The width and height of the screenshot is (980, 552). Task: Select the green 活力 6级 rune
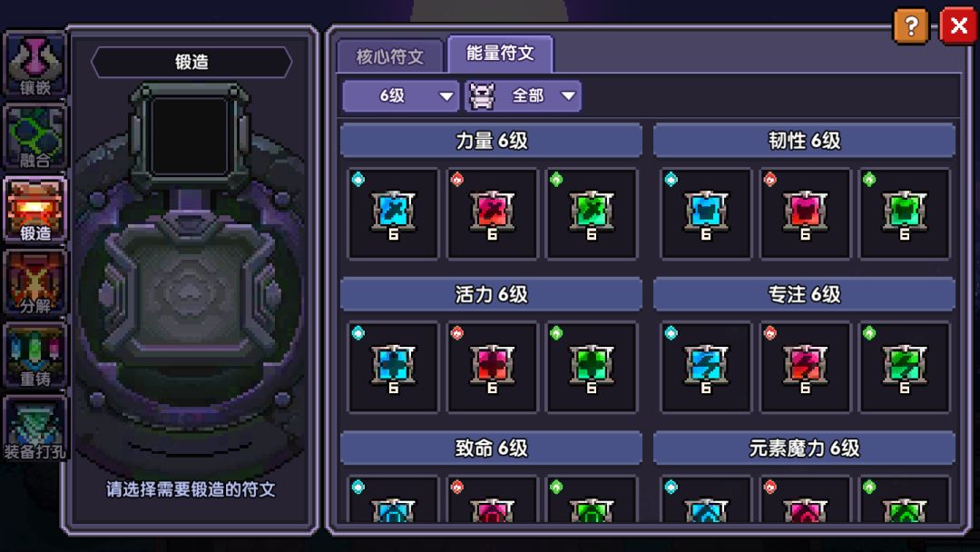[592, 367]
